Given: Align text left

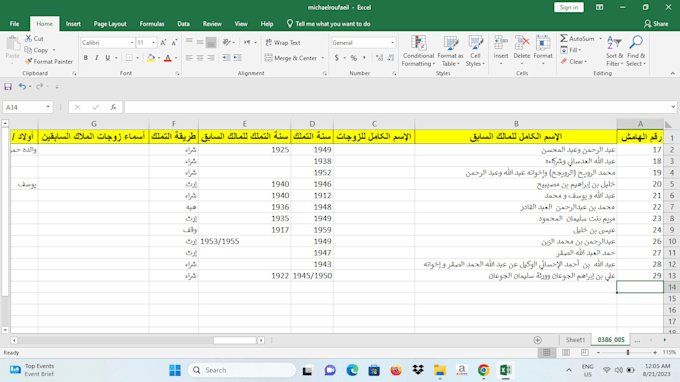Looking at the screenshot, I should click(189, 58).
